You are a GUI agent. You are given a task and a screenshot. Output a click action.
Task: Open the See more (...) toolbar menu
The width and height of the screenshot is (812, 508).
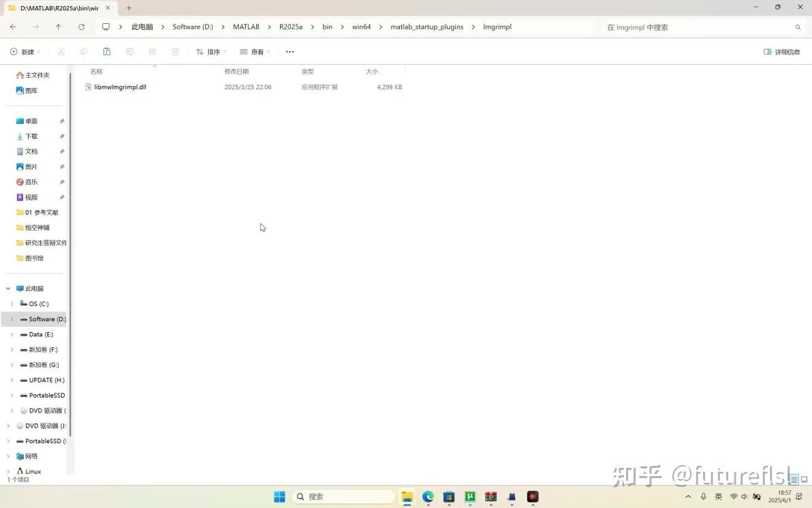click(290, 51)
